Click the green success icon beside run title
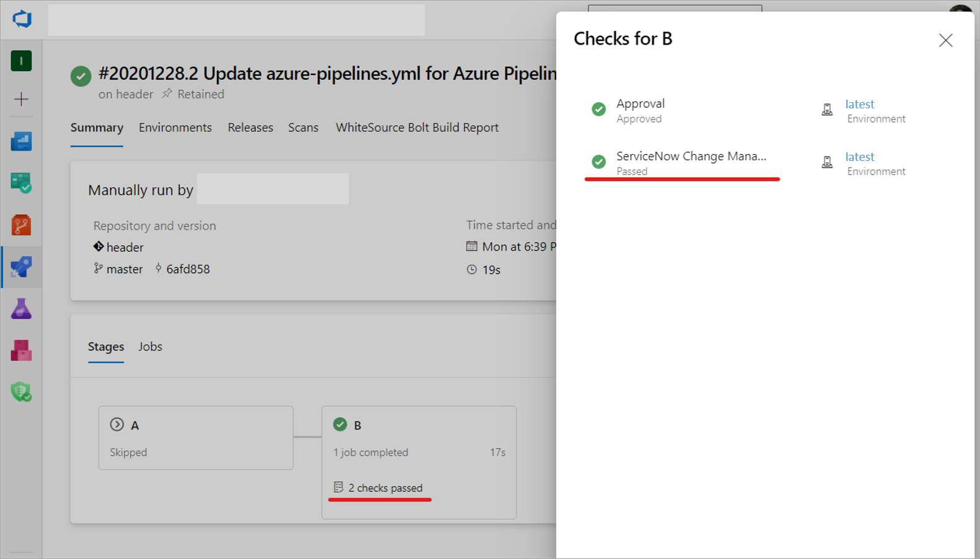Screen dimensions: 980x559 point(81,76)
